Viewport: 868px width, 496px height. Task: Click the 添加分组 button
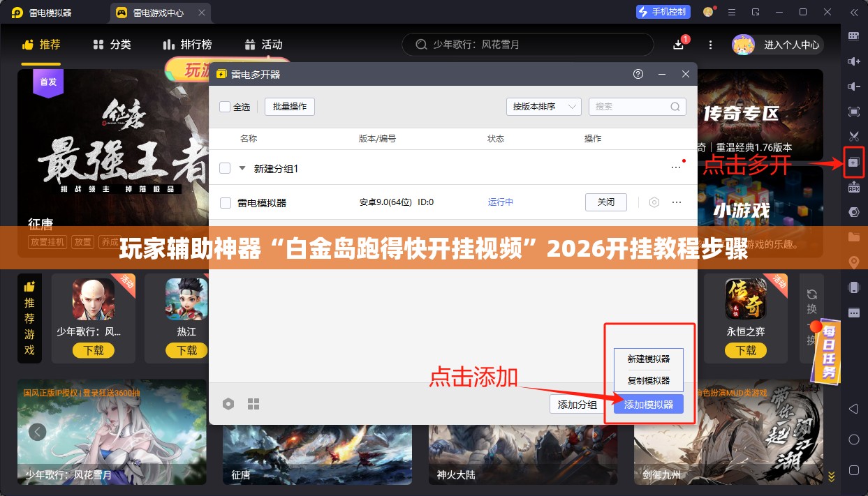578,405
